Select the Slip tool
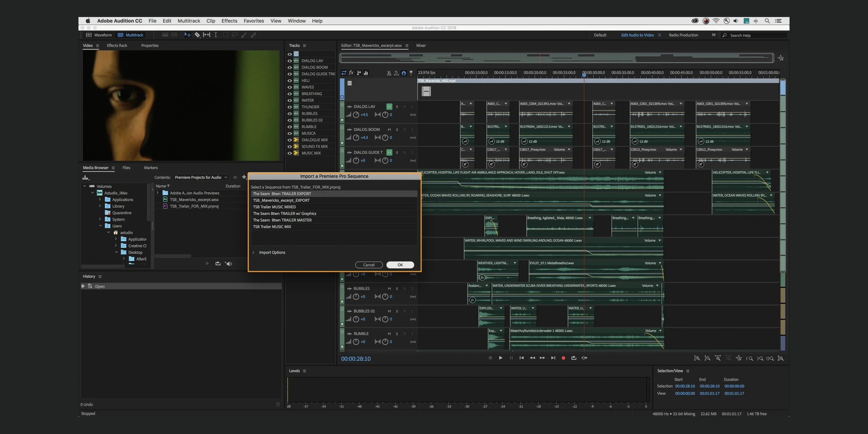This screenshot has height=434, width=868. [207, 35]
